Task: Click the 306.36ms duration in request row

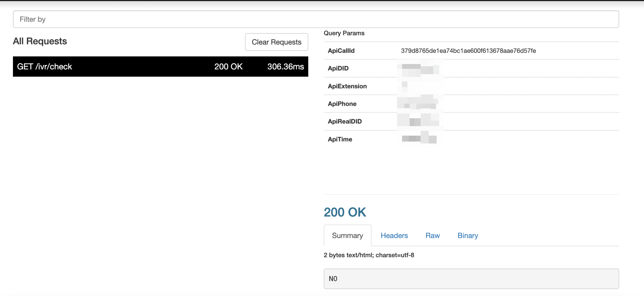Action: pyautogui.click(x=285, y=67)
